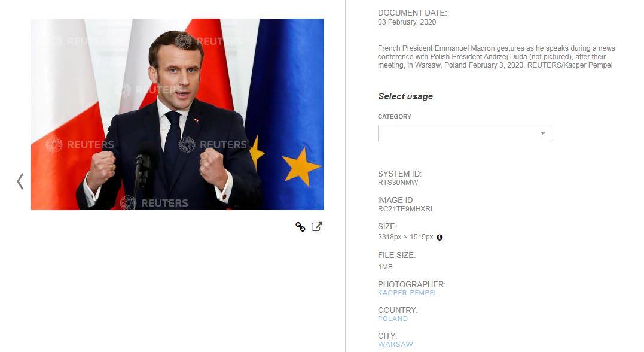Screen dimensions: 644x352
Task: Click the CATEGORY field label
Action: 394,116
